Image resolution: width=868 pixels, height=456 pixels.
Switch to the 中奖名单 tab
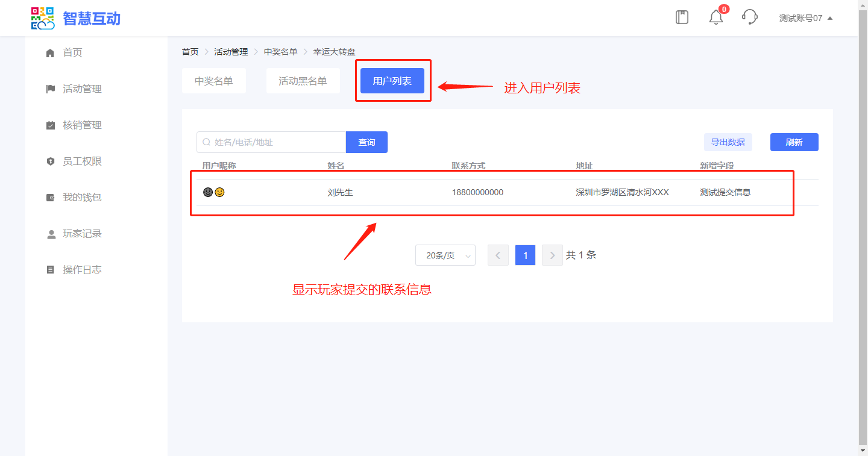(x=213, y=81)
